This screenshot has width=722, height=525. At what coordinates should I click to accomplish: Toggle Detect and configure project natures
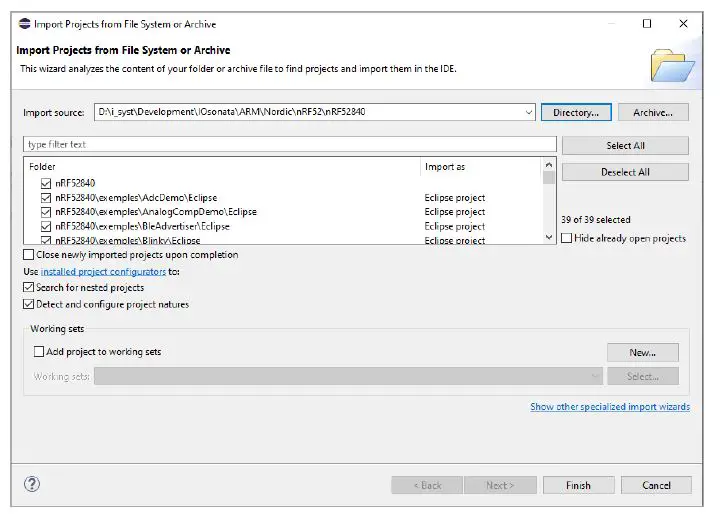(28, 304)
